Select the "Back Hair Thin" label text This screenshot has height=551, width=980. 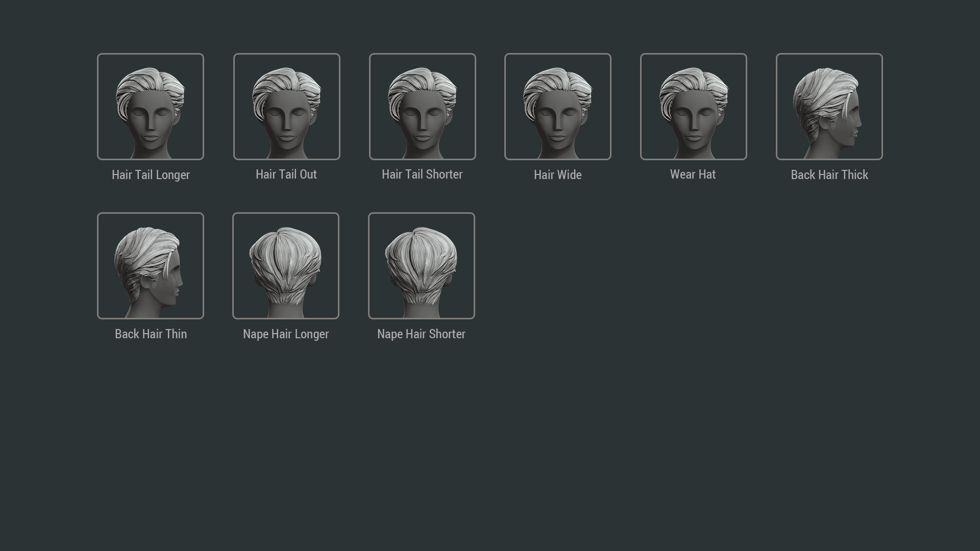[151, 334]
